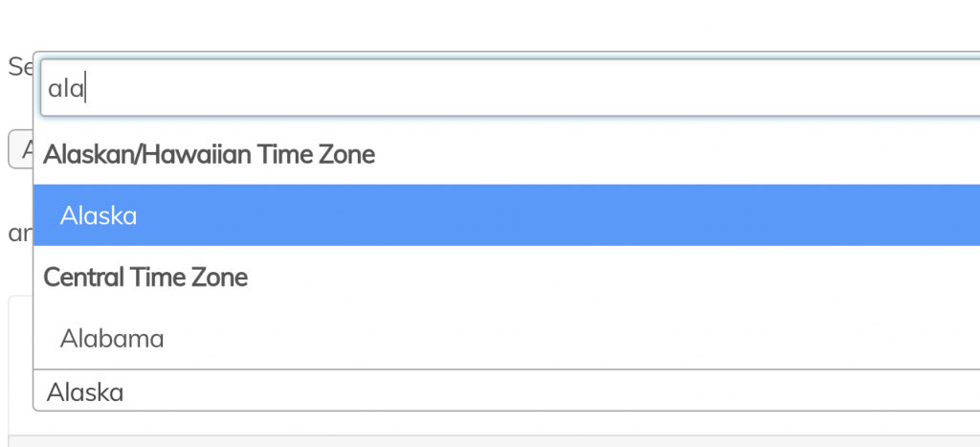980x447 pixels.
Task: Click the current Alaska value beneath Alabama
Action: [x=85, y=391]
